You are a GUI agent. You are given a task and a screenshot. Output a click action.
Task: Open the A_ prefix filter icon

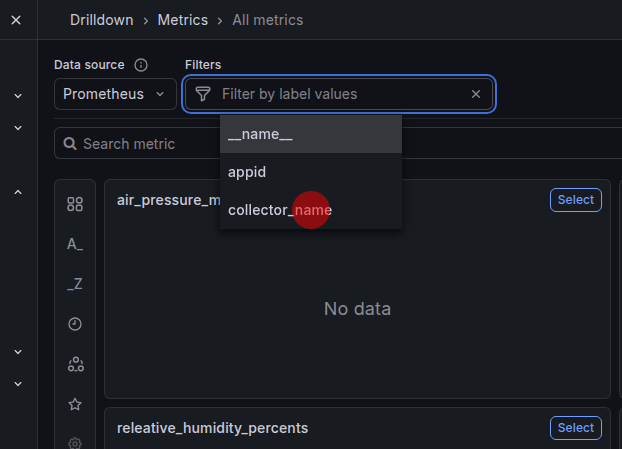pos(75,244)
